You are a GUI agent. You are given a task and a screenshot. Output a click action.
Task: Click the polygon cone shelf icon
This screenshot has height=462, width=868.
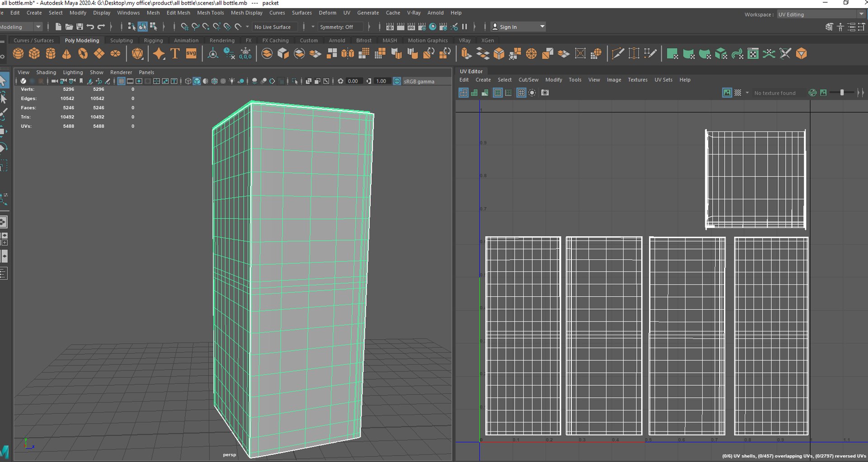click(66, 54)
